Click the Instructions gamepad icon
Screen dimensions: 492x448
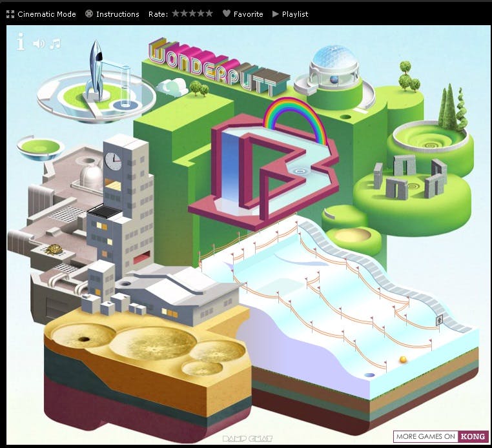point(89,14)
